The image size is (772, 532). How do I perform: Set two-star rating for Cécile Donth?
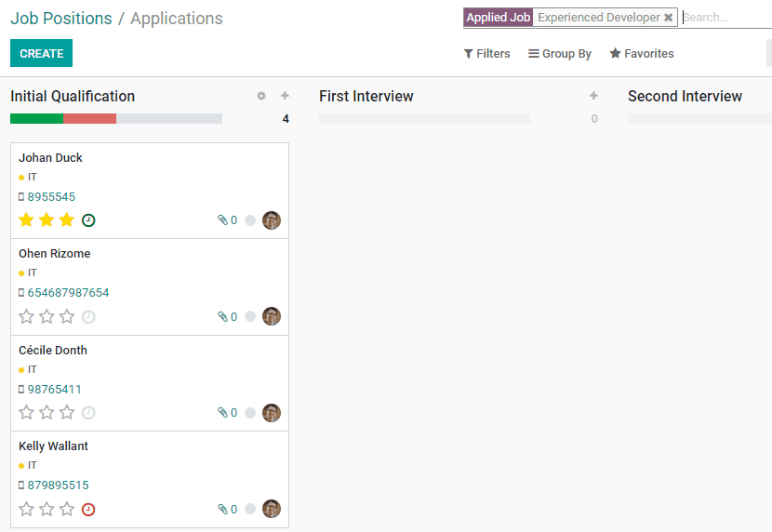click(47, 412)
